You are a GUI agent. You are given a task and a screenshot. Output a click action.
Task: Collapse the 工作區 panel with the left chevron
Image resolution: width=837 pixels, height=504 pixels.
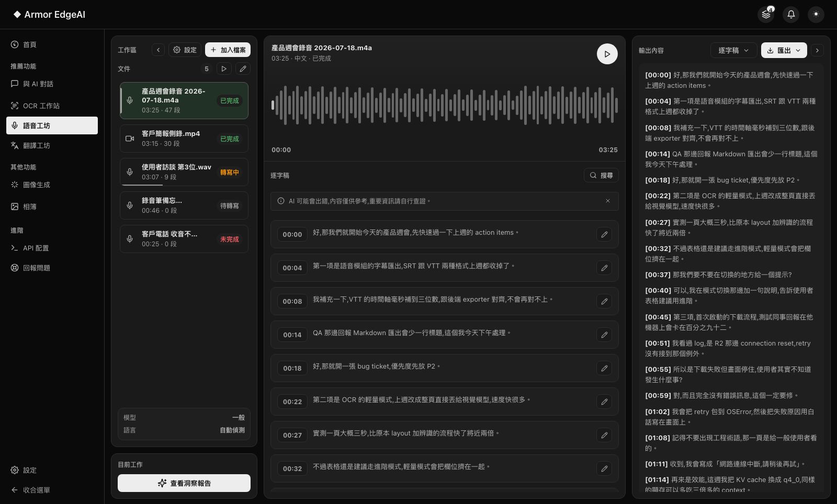[158, 50]
